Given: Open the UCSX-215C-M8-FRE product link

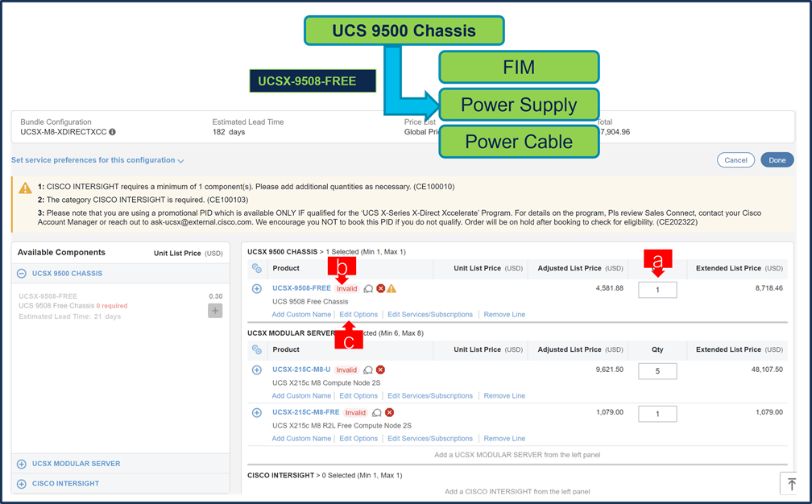Looking at the screenshot, I should (306, 412).
